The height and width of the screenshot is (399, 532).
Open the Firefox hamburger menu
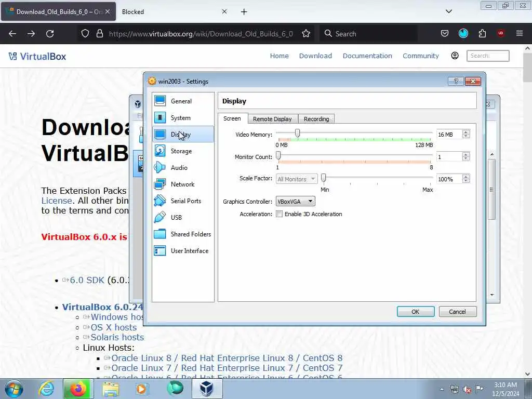coord(520,33)
